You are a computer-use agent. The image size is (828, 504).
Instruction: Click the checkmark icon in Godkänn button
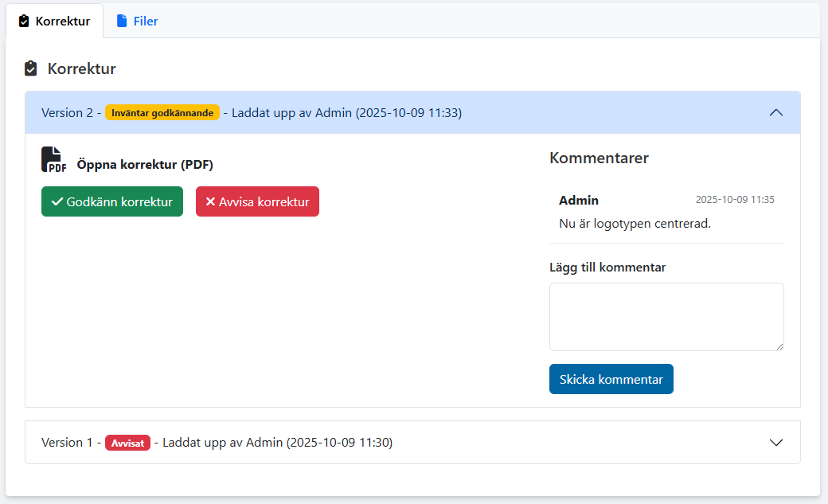pyautogui.click(x=57, y=202)
